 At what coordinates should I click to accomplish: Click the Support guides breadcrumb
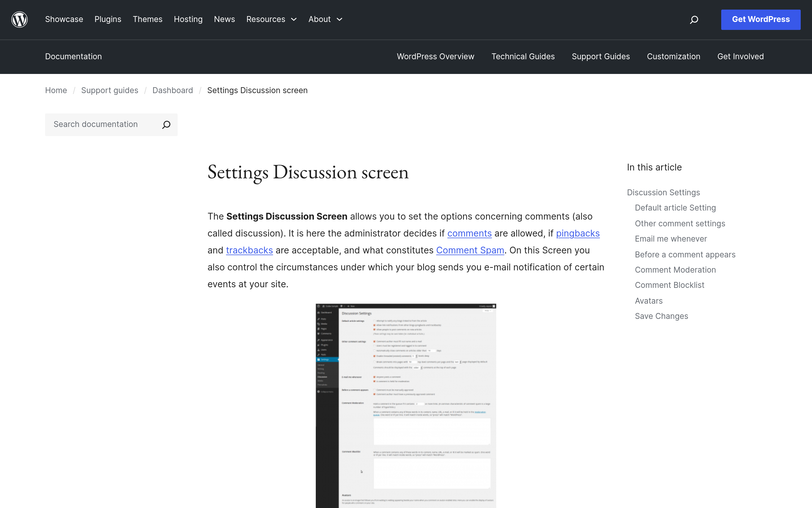(x=110, y=90)
